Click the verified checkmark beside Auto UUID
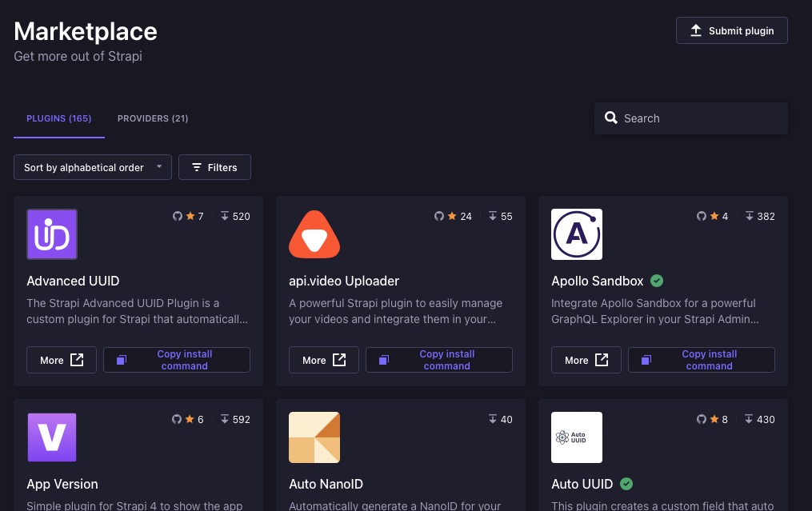The image size is (812, 511). [626, 484]
